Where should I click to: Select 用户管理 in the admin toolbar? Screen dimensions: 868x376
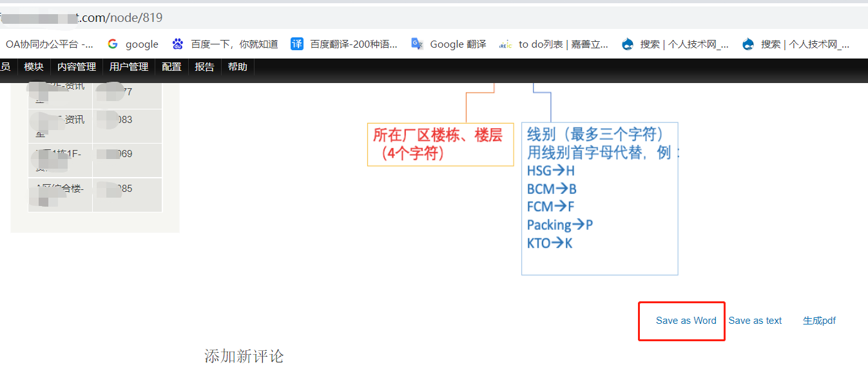point(128,67)
